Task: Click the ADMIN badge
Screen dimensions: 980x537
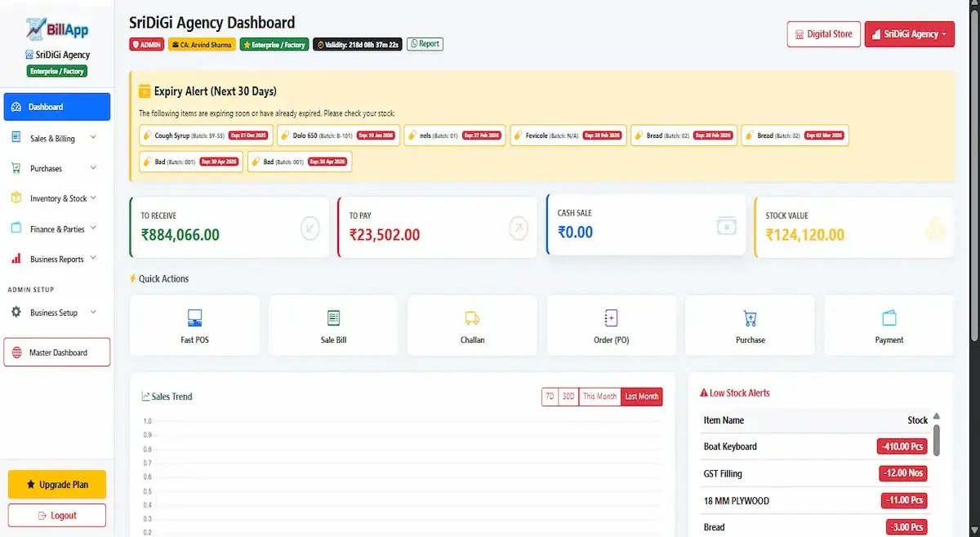Action: pos(147,44)
